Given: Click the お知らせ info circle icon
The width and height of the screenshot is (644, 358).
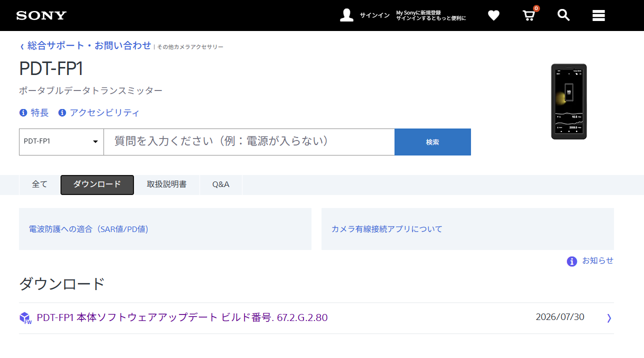Looking at the screenshot, I should click(572, 261).
